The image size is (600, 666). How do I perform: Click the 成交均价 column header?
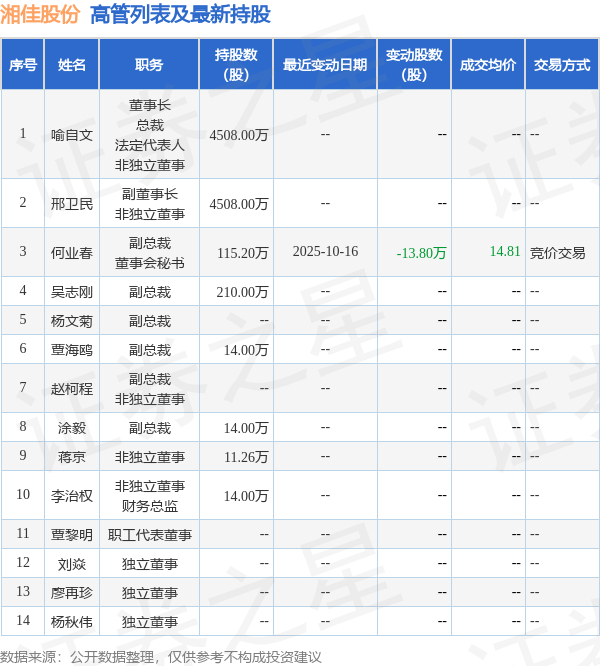point(487,65)
